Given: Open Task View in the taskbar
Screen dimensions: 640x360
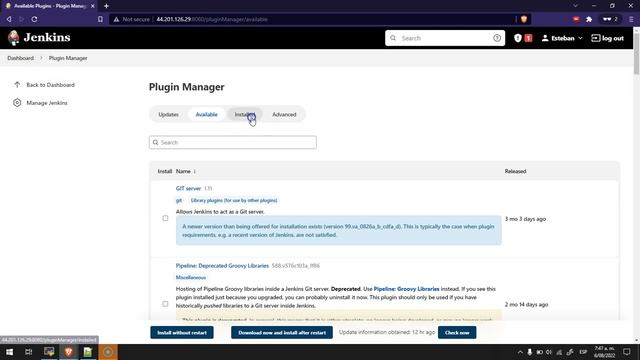Looking at the screenshot, I should click(28, 352).
